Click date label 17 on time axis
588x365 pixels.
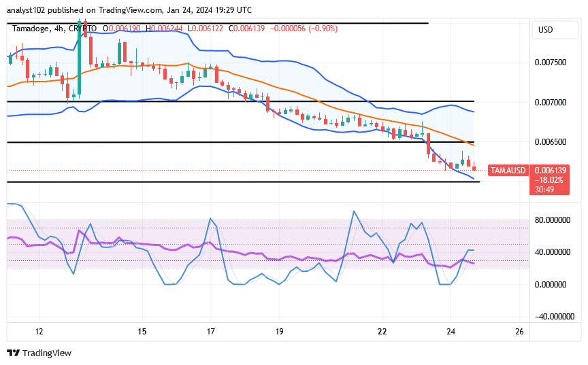pyautogui.click(x=210, y=331)
